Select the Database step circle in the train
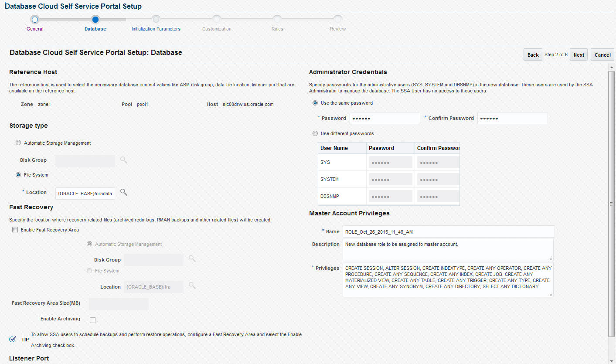This screenshot has height=364, width=616. pyautogui.click(x=95, y=19)
